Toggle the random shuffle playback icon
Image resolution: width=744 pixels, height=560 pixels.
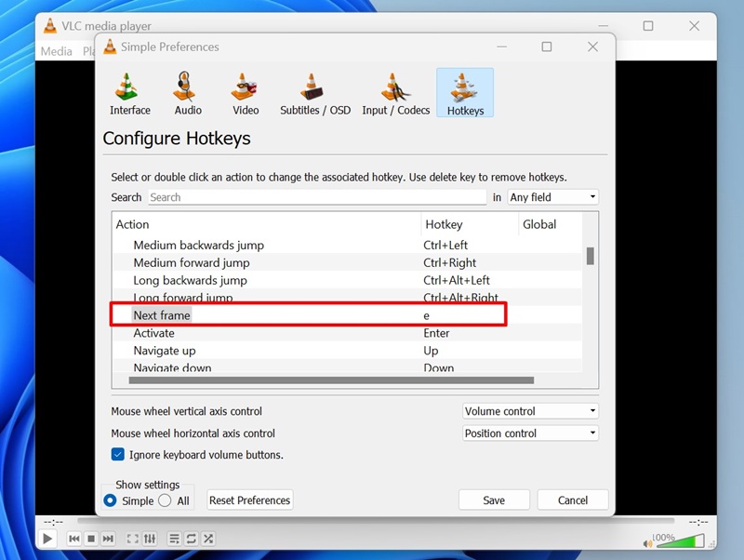pos(208,539)
